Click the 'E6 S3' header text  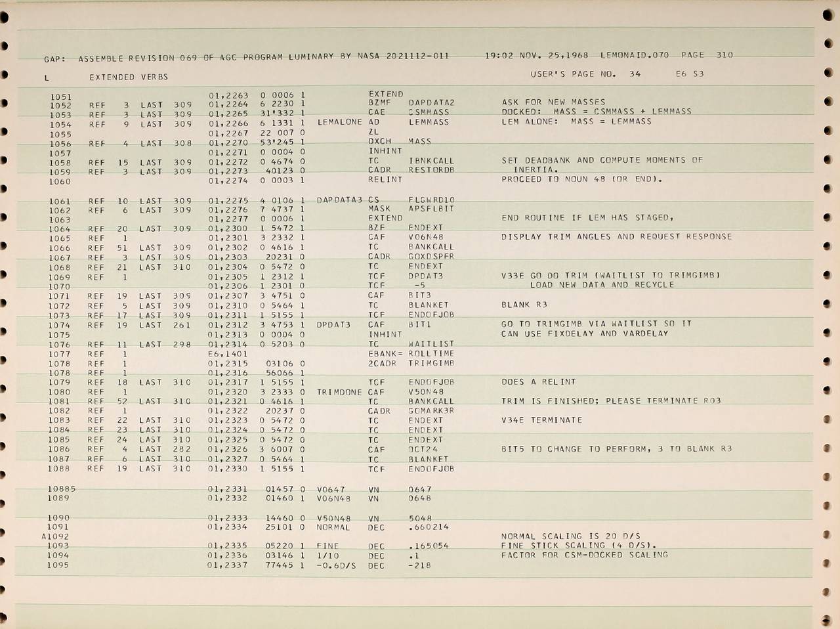(x=689, y=74)
